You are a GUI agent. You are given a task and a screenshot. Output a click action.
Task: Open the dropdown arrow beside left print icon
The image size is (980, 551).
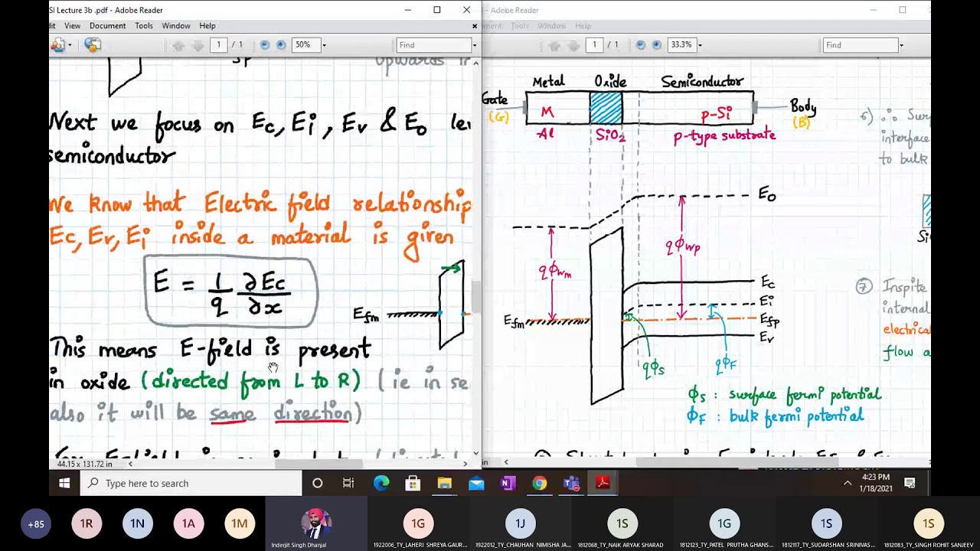coord(70,45)
